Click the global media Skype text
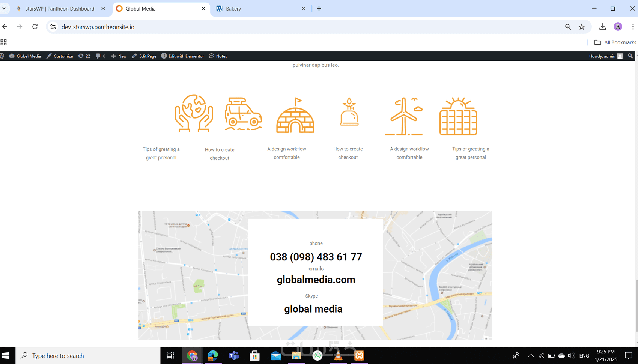The image size is (638, 364). [x=313, y=309]
